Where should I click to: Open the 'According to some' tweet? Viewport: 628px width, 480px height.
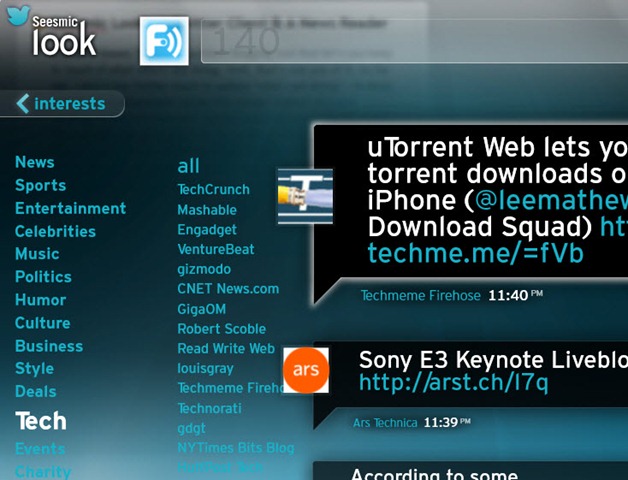coord(434,474)
